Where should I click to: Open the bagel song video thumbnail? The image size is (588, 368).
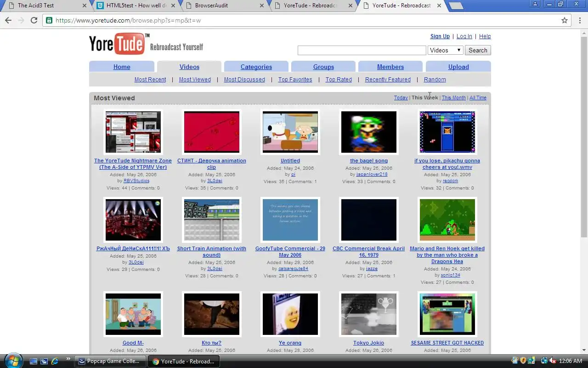click(369, 132)
